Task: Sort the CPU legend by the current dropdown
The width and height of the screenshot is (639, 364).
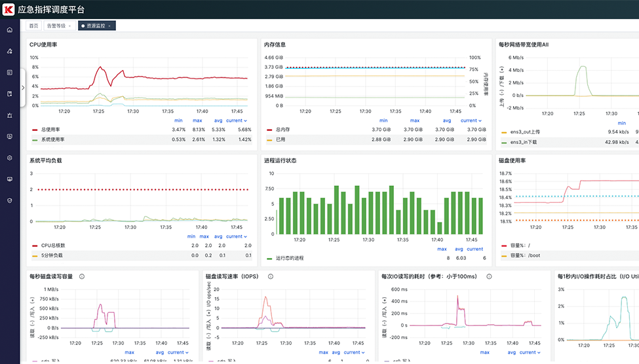Action: pos(237,120)
